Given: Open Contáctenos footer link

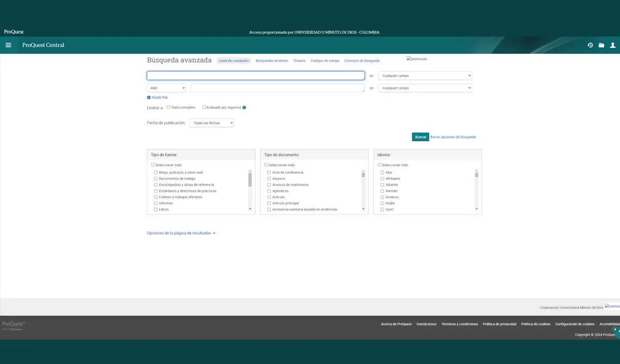Looking at the screenshot, I should (x=426, y=324).
